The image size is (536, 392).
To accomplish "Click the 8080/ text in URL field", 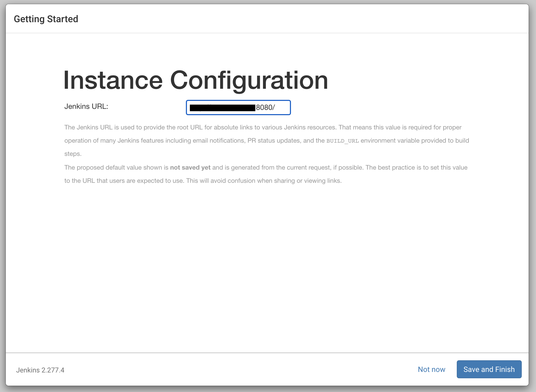I will pyautogui.click(x=265, y=108).
